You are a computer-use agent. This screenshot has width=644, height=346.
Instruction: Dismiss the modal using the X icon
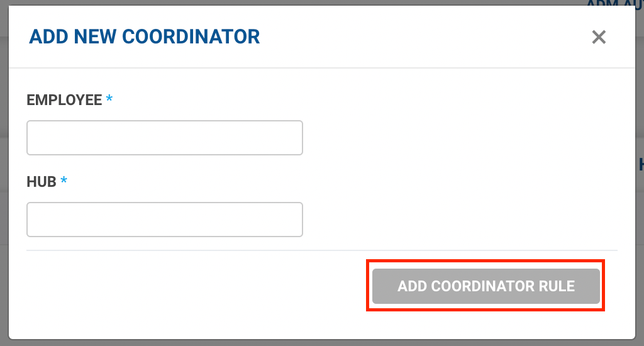pos(599,37)
